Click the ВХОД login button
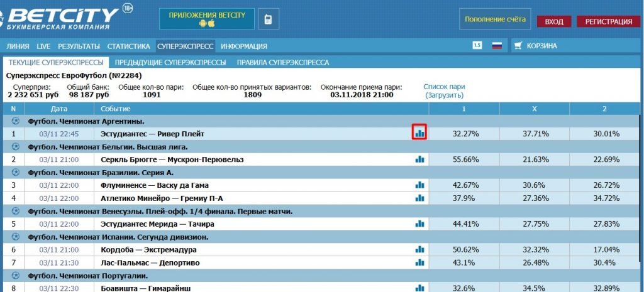The width and height of the screenshot is (644, 292). (554, 21)
